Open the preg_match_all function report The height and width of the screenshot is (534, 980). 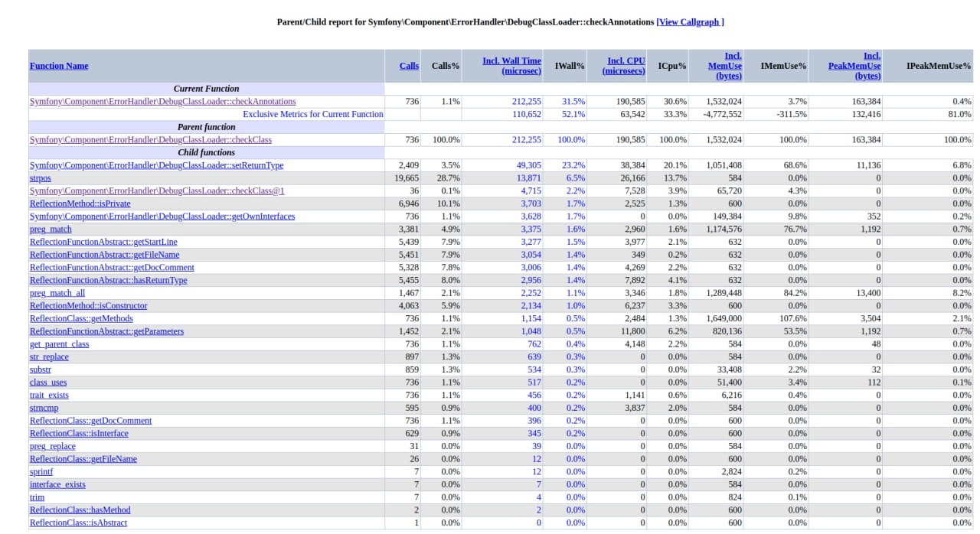[57, 293]
